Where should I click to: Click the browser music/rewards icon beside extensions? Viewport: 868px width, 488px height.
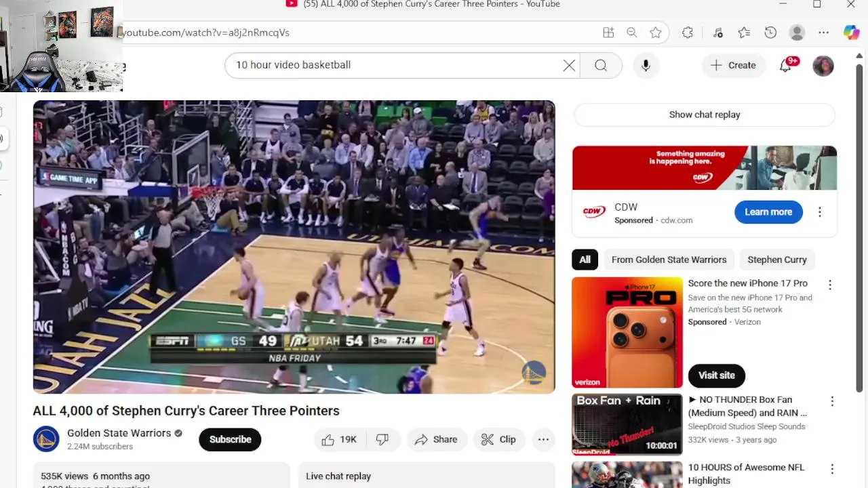[717, 33]
